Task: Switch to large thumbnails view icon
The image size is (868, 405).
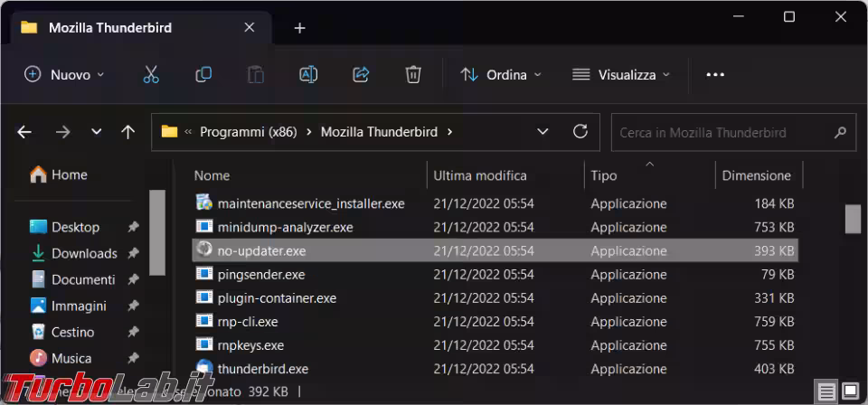Action: pyautogui.click(x=850, y=392)
